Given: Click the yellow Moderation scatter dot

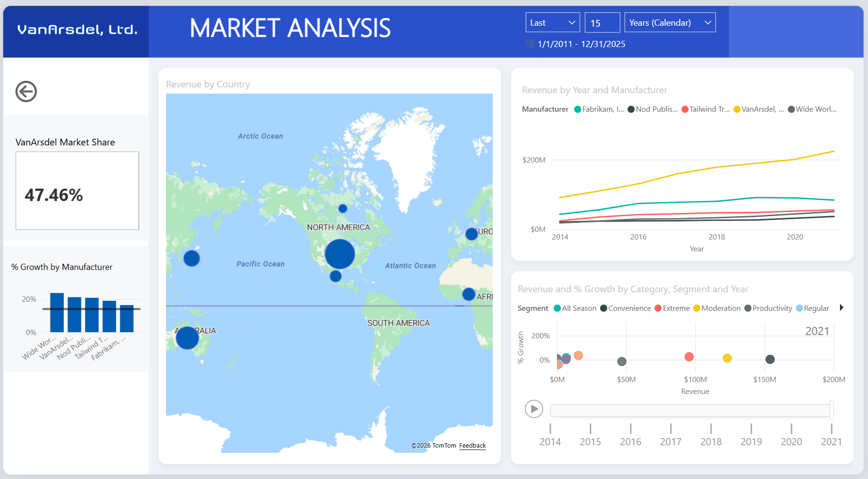Looking at the screenshot, I should coord(727,358).
